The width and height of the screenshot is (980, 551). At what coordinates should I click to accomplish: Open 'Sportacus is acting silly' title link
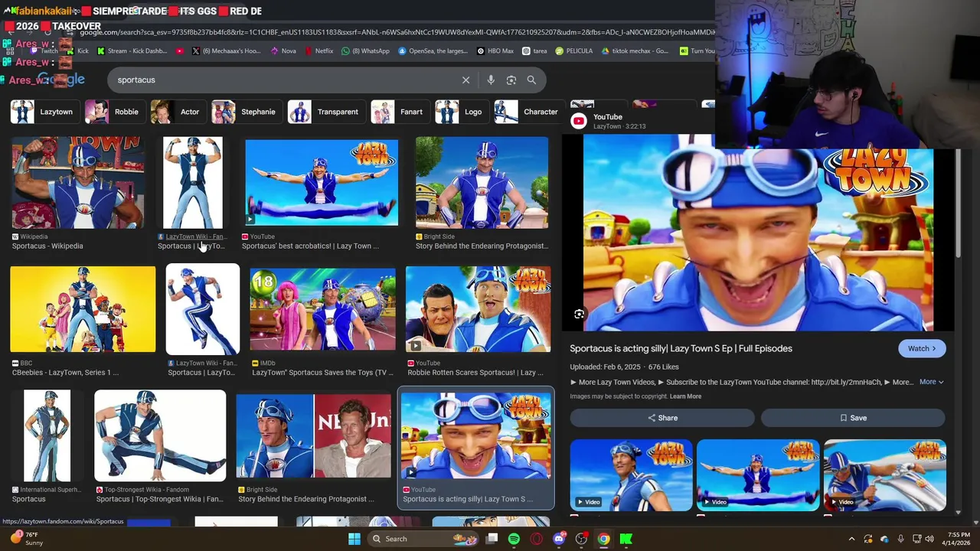(x=681, y=348)
